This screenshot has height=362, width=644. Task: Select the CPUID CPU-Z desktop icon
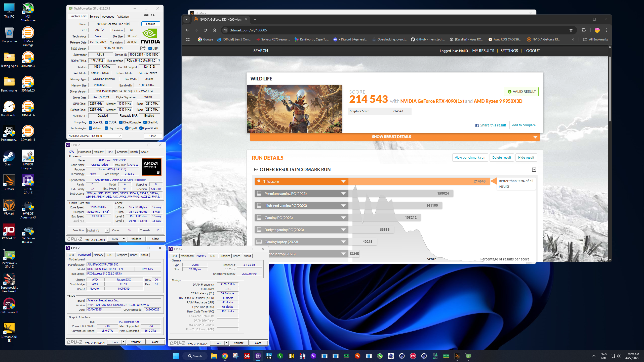[28, 185]
